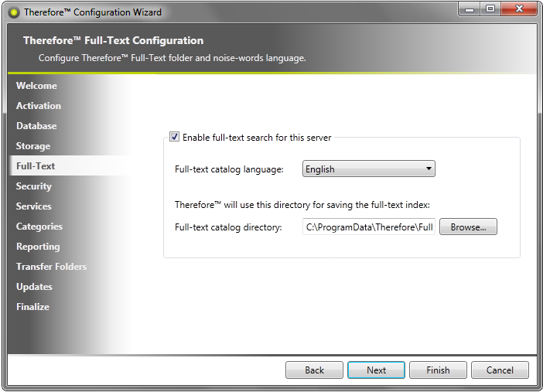Maximize the Configuration Wizard window
This screenshot has height=392, width=543.
490,9
